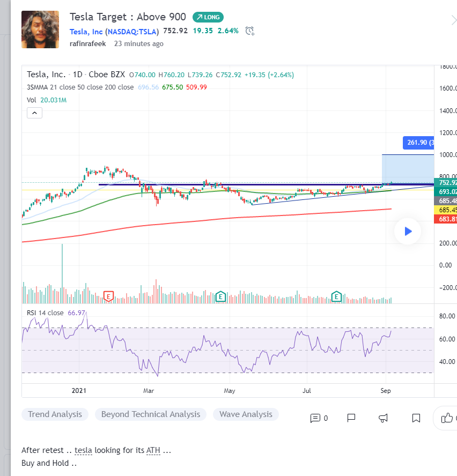The height and width of the screenshot is (476, 457).
Task: Click the 23 minutes ago timestamp
Action: click(x=139, y=44)
